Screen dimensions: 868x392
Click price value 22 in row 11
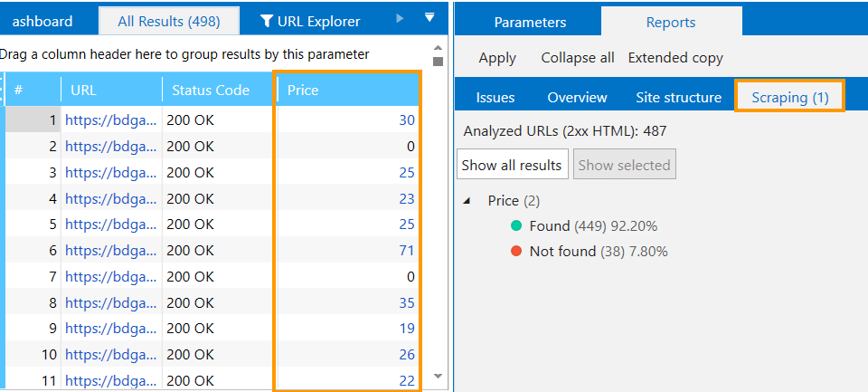coord(407,380)
